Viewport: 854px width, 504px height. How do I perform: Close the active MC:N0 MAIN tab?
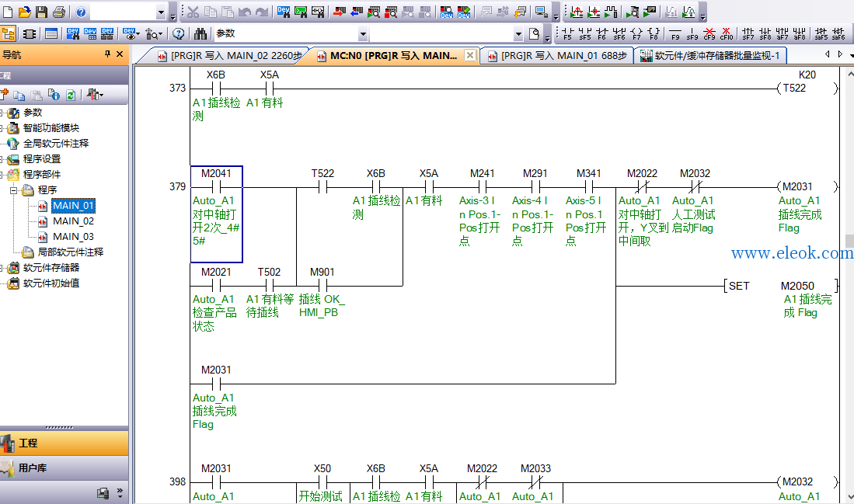tap(470, 55)
